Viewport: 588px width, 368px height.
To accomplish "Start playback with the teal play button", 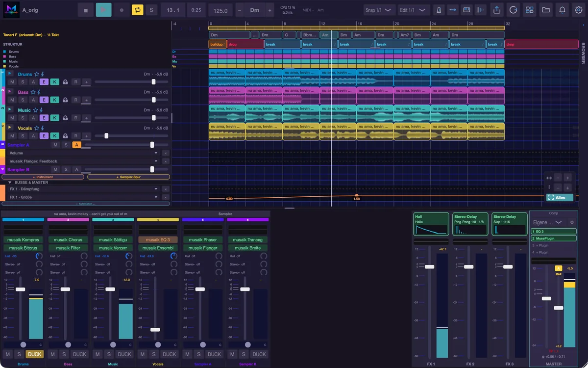I will 103,10.
